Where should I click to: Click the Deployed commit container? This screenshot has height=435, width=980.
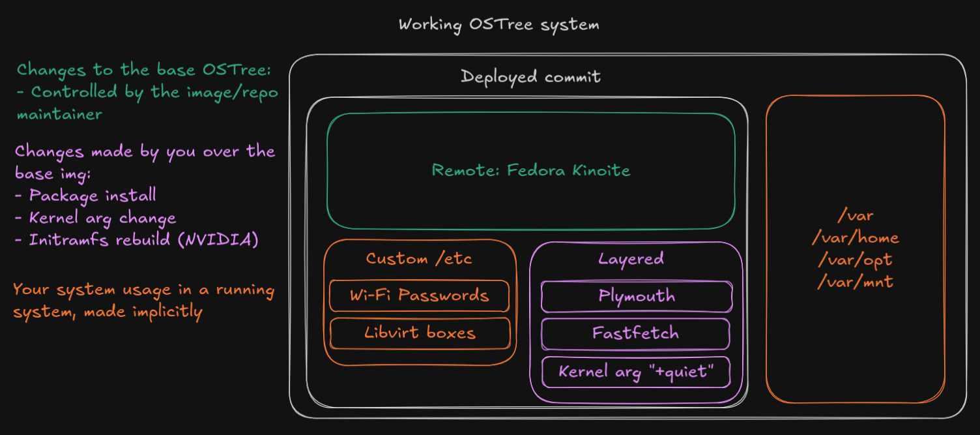(531, 76)
